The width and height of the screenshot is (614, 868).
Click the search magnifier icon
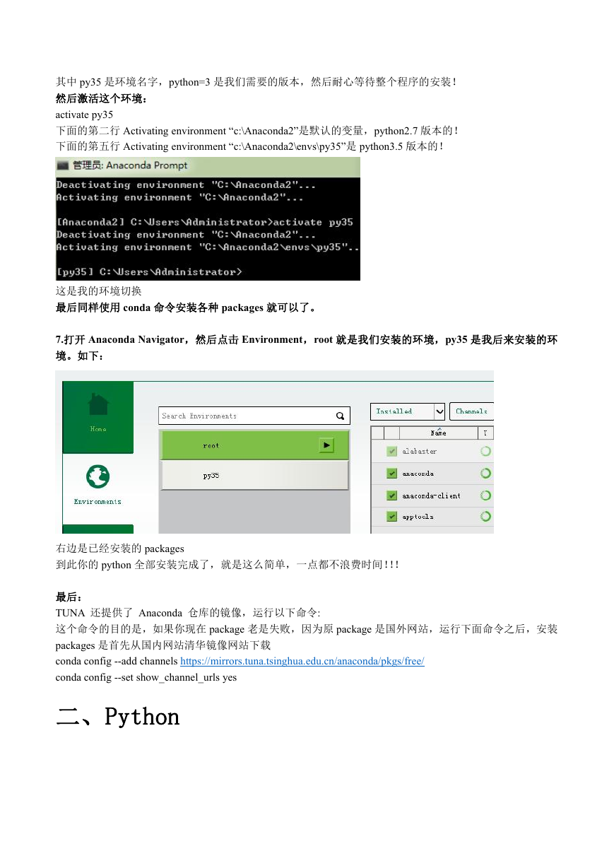coord(340,416)
